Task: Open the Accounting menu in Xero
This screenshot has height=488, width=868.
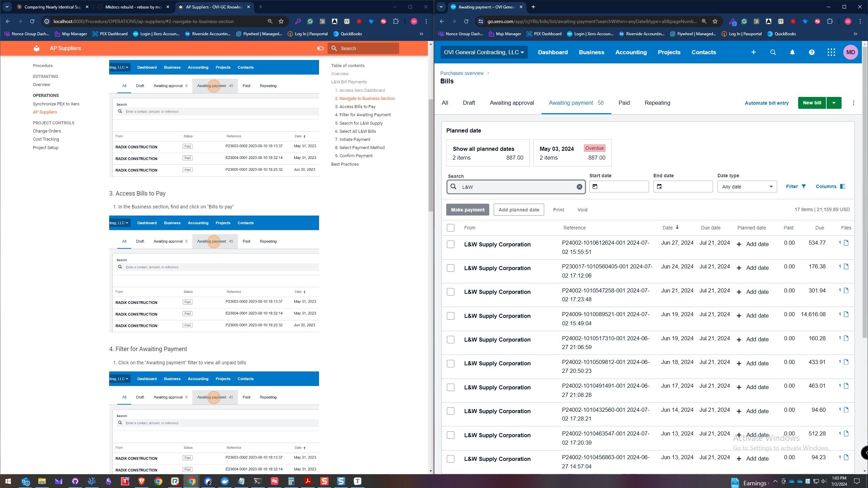Action: (631, 52)
